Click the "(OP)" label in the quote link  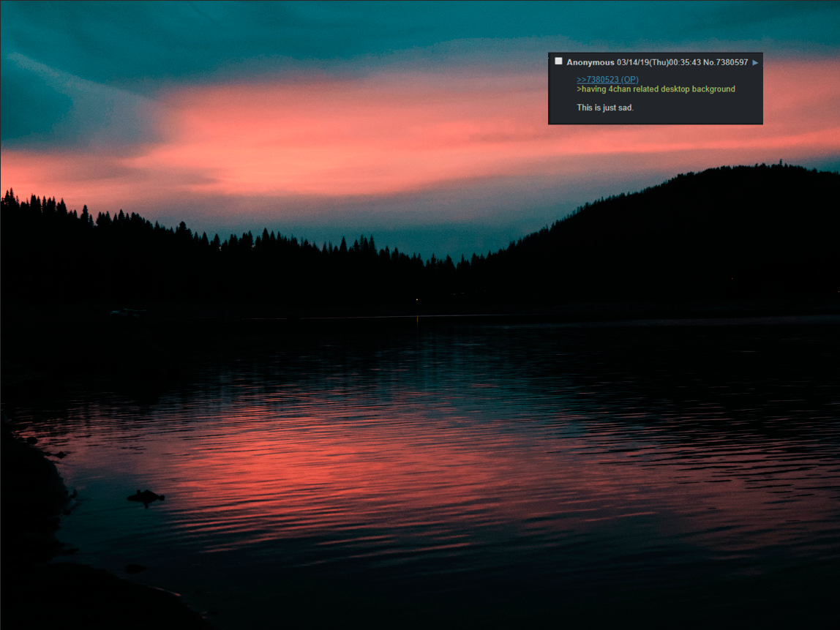click(629, 79)
